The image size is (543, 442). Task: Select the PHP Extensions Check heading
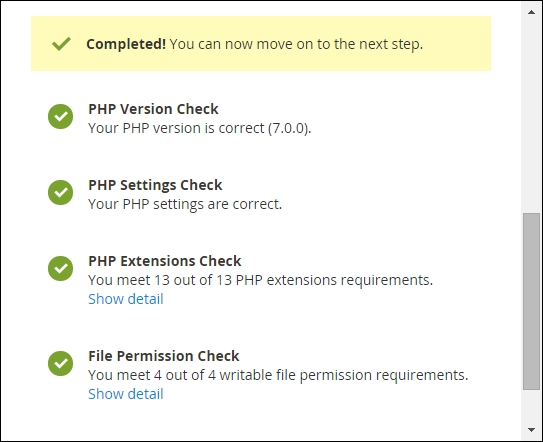[x=164, y=261]
